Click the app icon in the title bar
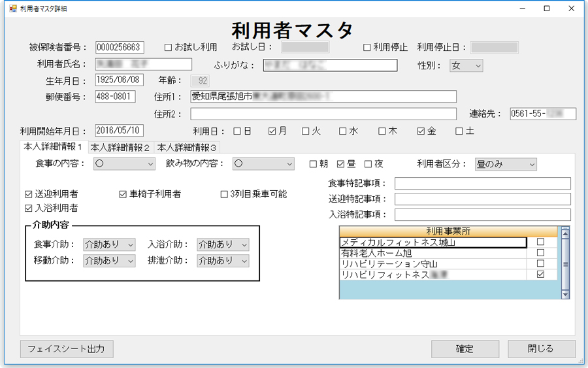588x368 pixels. (13, 8)
